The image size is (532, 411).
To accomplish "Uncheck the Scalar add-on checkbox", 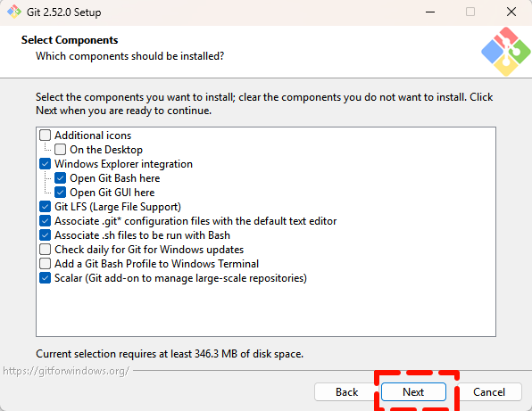I will click(x=46, y=278).
